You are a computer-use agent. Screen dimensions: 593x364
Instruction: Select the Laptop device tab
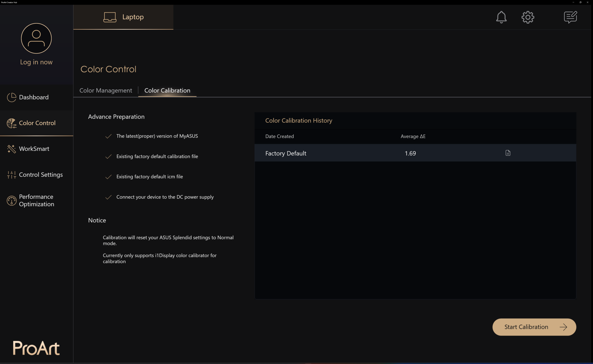click(123, 17)
